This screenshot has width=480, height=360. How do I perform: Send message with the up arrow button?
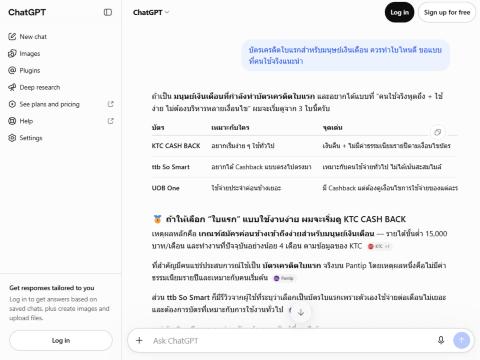point(462,340)
